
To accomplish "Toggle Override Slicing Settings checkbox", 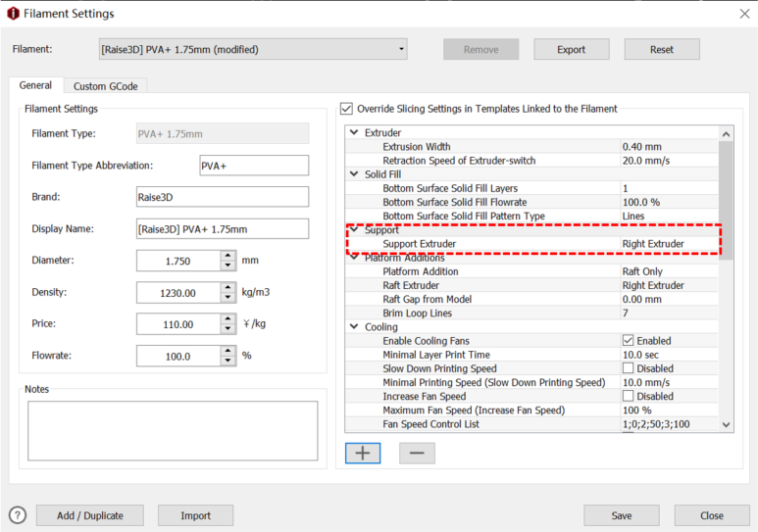I will (346, 109).
